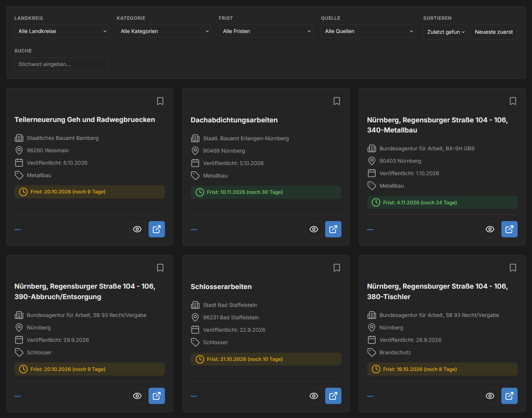This screenshot has height=418, width=532.
Task: Open external link for 340-Metallbau tender
Action: click(x=509, y=229)
